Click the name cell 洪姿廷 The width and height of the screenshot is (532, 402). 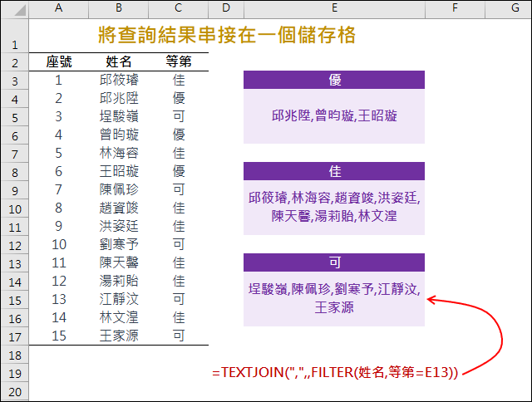coord(118,227)
